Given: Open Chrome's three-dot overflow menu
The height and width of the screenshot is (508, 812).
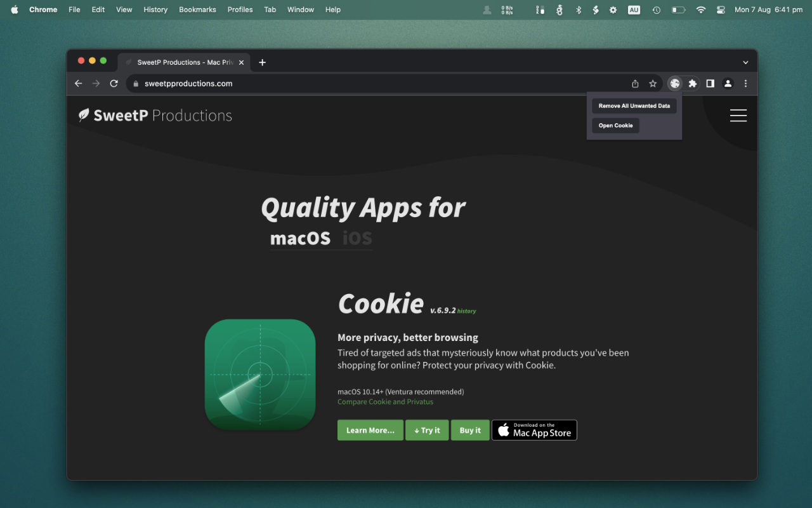Looking at the screenshot, I should click(745, 83).
